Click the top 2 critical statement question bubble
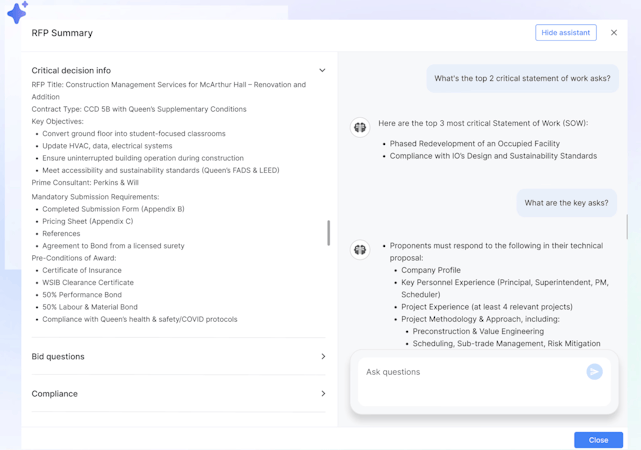Viewport: 641px width, 450px height. (x=522, y=78)
